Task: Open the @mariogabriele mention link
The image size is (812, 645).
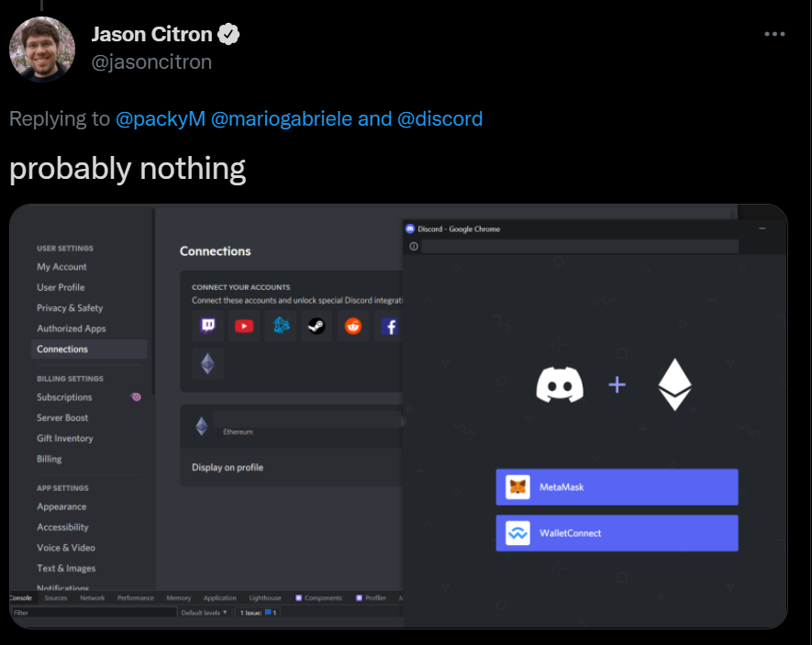Action: 282,119
